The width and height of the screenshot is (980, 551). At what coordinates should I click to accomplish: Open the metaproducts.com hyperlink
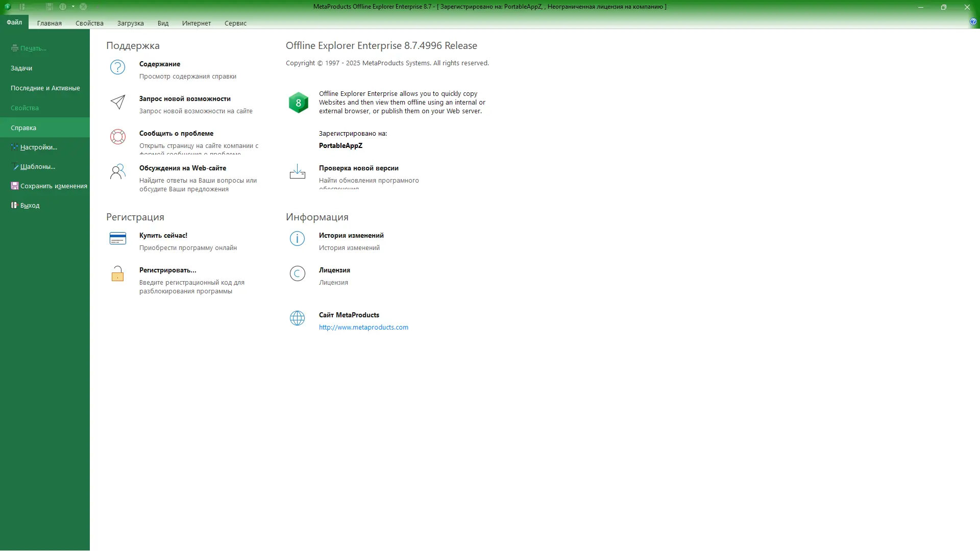(363, 327)
